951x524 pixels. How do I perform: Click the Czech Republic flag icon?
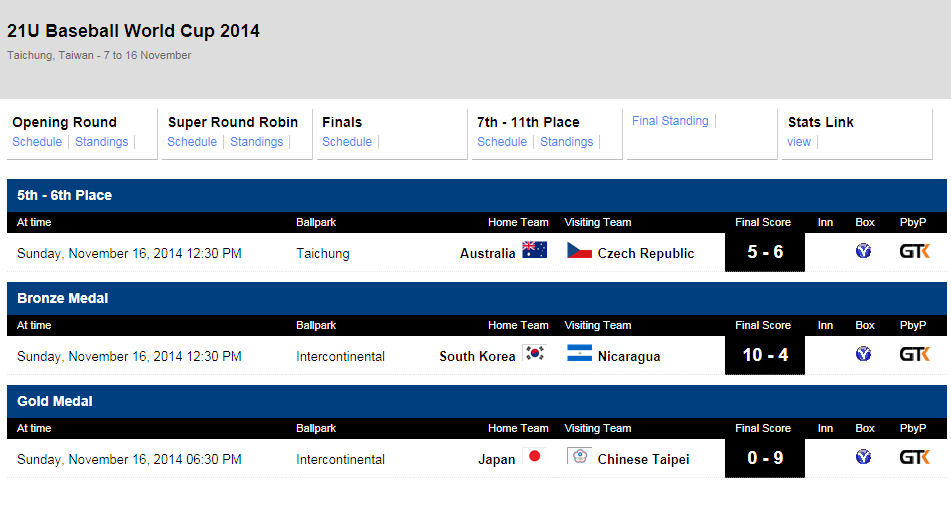click(579, 250)
